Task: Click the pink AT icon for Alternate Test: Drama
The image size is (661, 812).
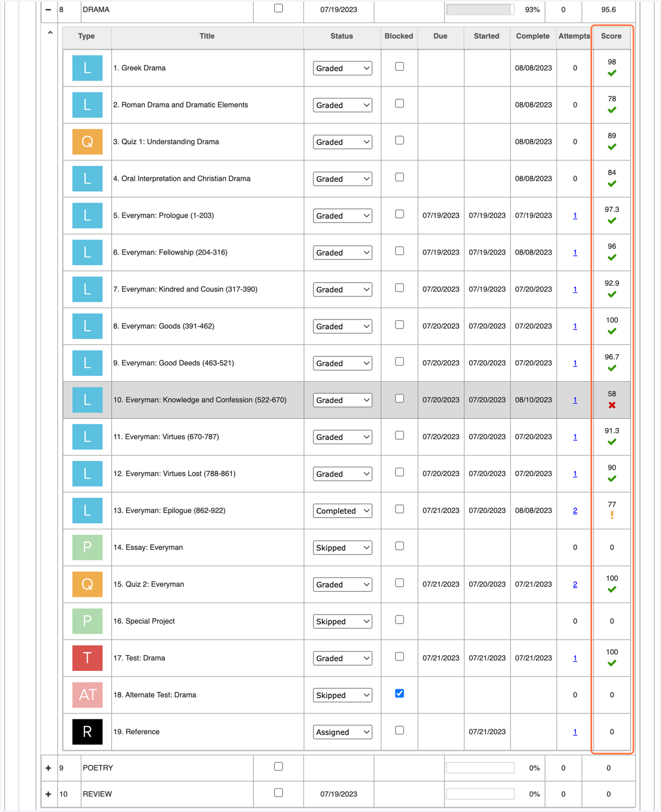Action: coord(87,696)
